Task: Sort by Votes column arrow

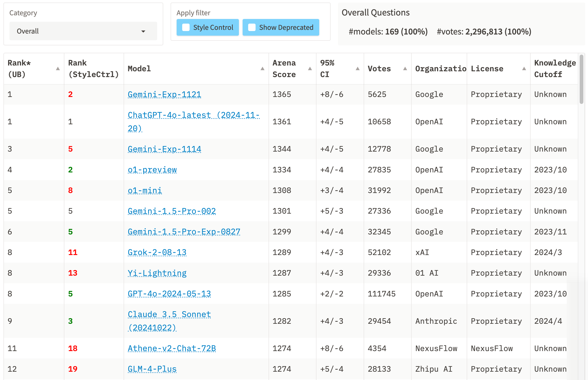Action: coord(405,69)
